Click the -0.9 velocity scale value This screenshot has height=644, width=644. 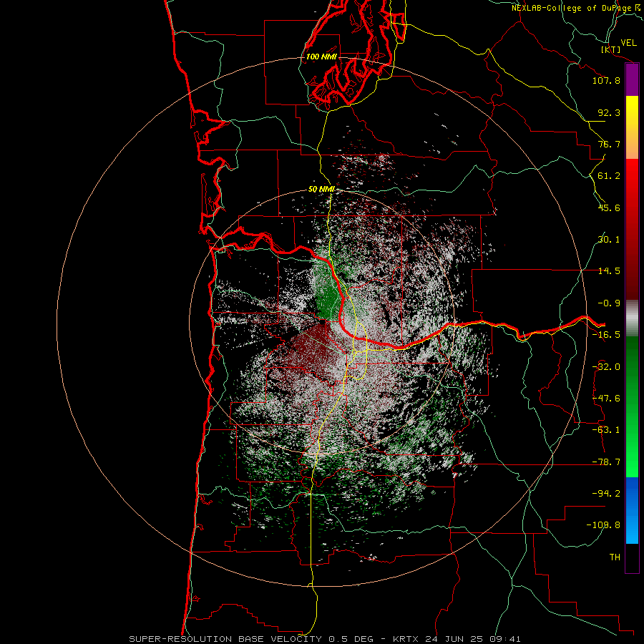(609, 303)
